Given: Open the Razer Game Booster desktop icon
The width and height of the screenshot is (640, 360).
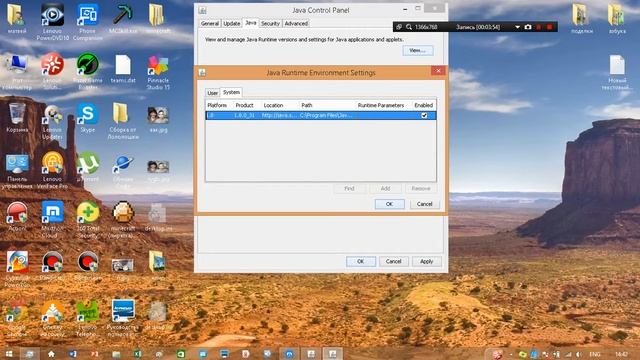Looking at the screenshot, I should tap(88, 70).
